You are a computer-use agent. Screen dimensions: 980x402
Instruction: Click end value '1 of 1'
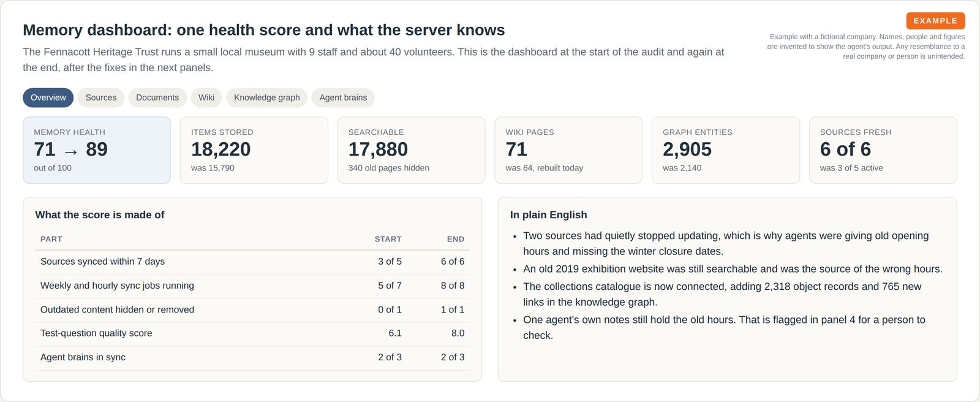(x=453, y=309)
